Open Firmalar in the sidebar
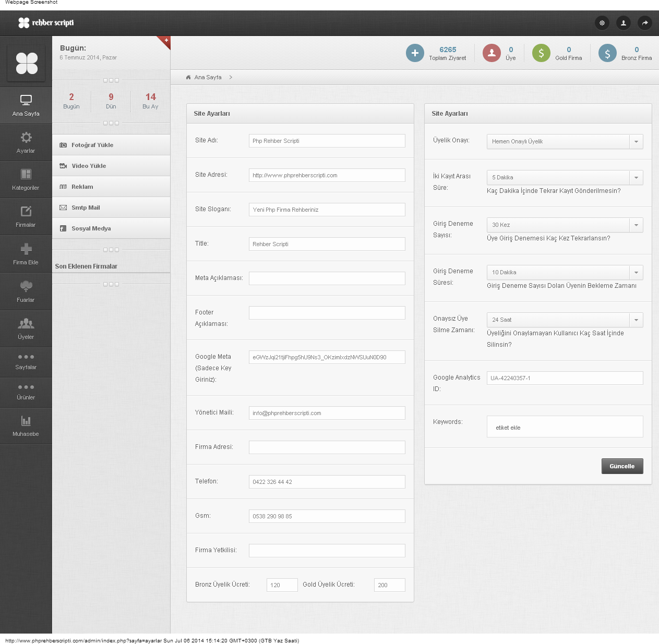659x644 pixels. tap(26, 217)
